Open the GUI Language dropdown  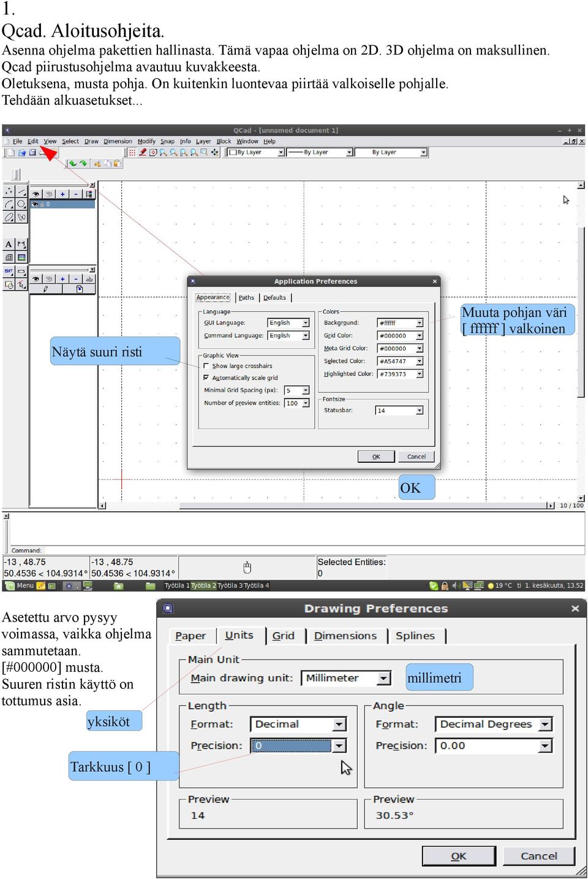(288, 322)
